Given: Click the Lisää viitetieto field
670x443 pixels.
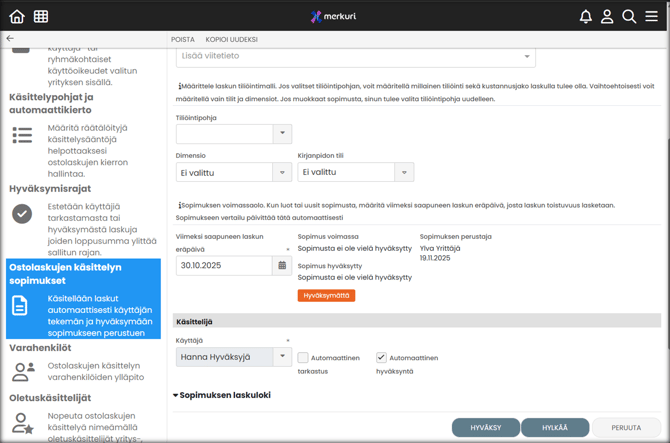Looking at the screenshot, I should [x=355, y=56].
